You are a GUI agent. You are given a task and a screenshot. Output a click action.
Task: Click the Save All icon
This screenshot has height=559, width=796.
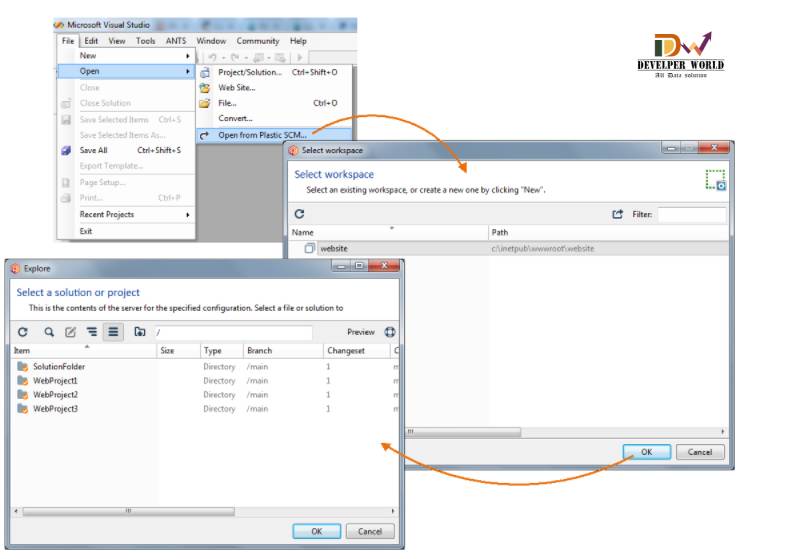pyautogui.click(x=66, y=150)
